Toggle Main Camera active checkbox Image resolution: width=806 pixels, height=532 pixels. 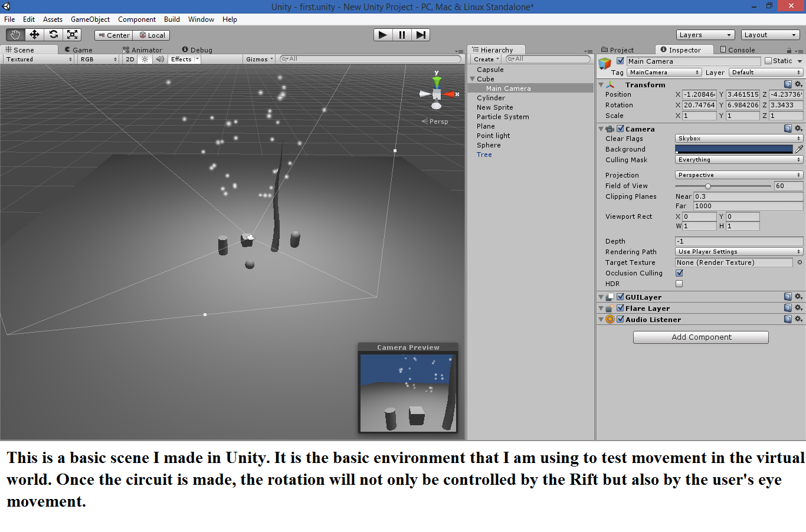(x=620, y=61)
